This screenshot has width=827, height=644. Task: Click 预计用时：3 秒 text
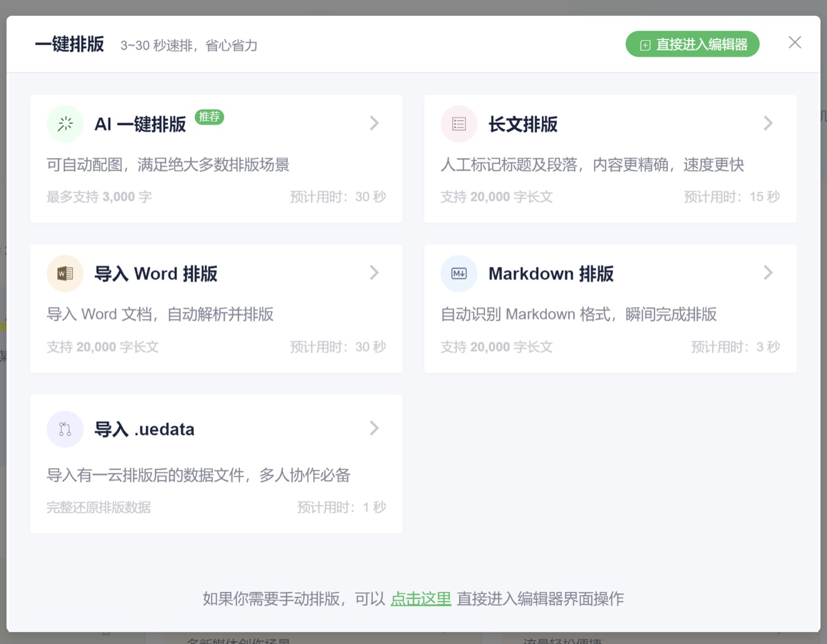[735, 346]
